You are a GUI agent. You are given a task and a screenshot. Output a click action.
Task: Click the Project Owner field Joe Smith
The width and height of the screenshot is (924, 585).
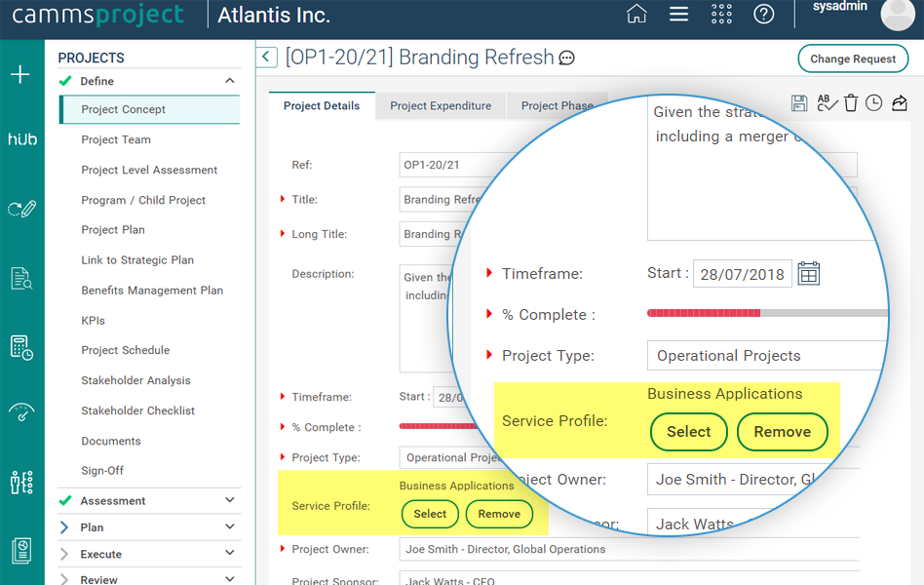tap(630, 549)
